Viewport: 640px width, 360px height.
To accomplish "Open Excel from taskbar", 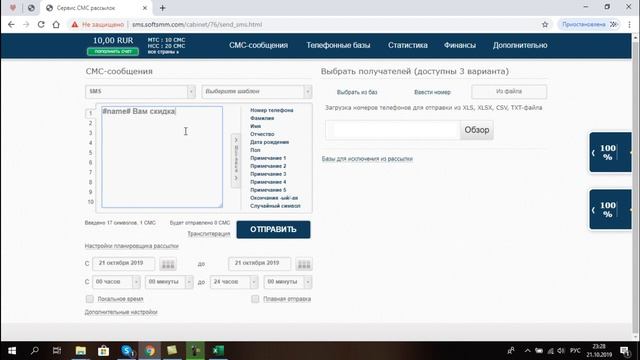I will 218,351.
